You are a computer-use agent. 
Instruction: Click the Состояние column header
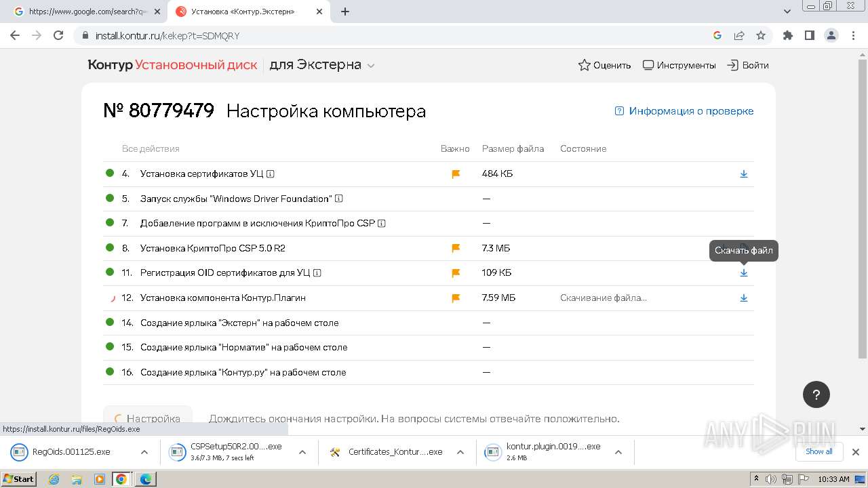[x=583, y=148]
